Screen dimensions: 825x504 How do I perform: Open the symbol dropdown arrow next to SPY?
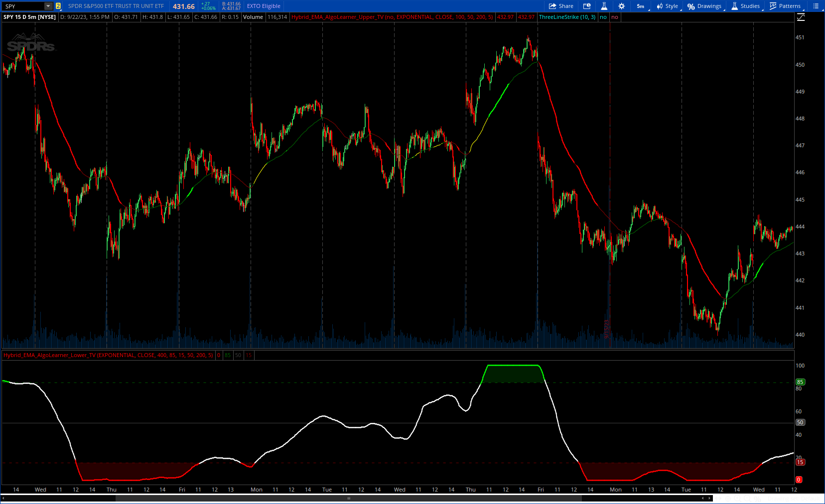point(48,6)
